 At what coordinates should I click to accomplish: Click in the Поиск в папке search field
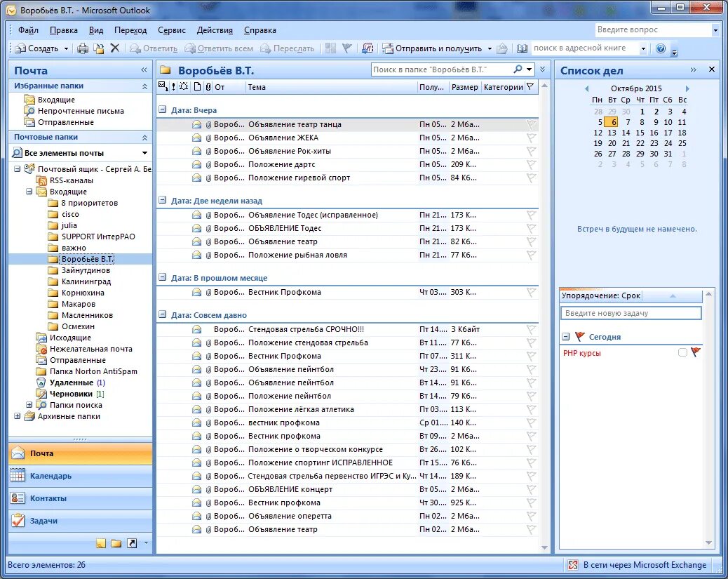(x=441, y=69)
